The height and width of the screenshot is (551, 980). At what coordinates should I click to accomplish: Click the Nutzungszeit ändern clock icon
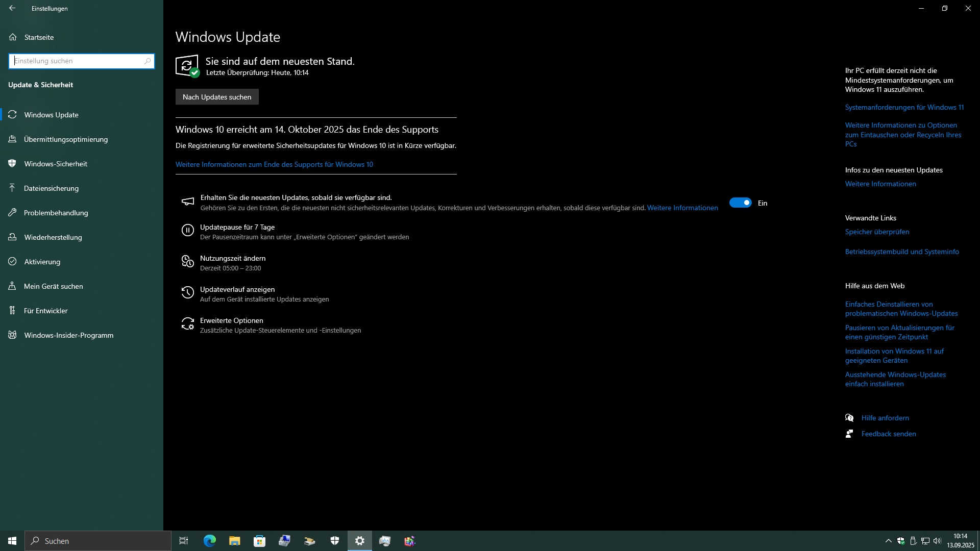click(x=187, y=262)
